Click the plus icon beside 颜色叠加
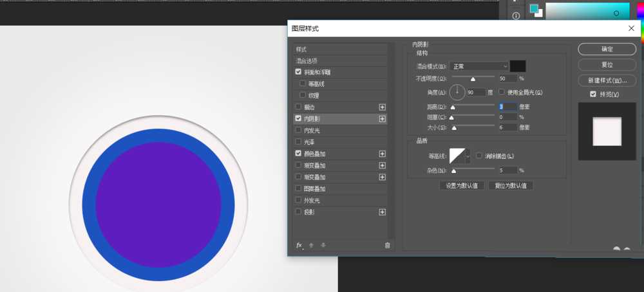The image size is (644, 292). point(382,154)
